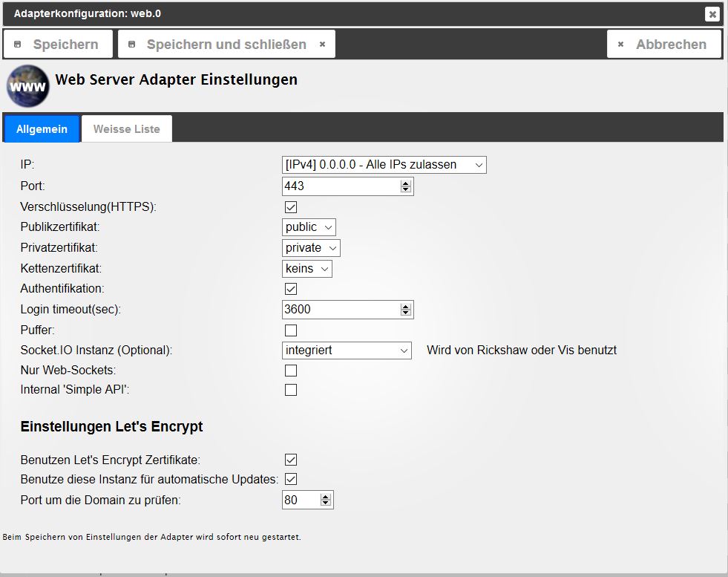Open the IP address dropdown
This screenshot has height=577, width=728.
(x=384, y=165)
